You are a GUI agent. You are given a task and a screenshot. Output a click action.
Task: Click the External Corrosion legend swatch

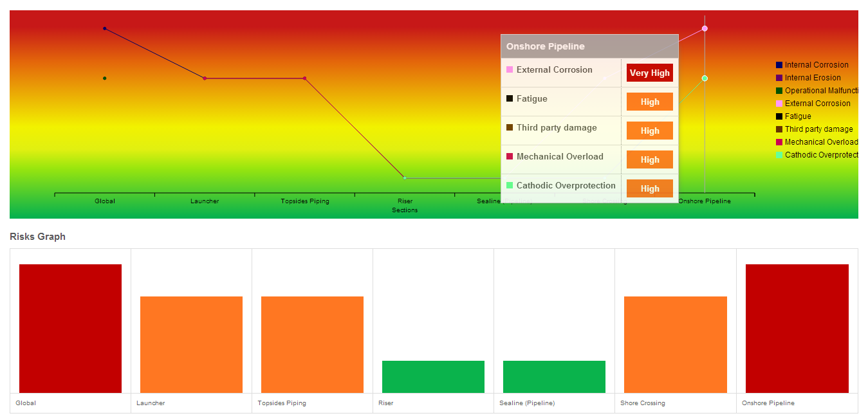779,104
